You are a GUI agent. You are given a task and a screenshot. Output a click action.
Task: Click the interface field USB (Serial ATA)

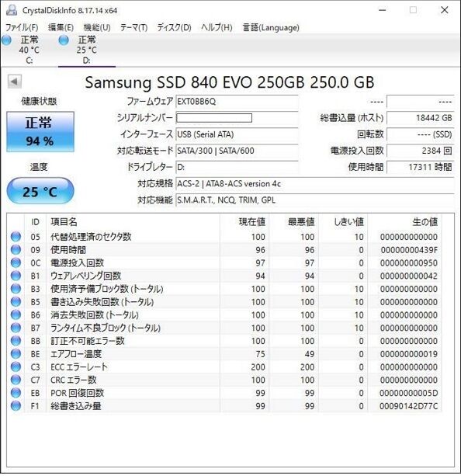click(237, 134)
